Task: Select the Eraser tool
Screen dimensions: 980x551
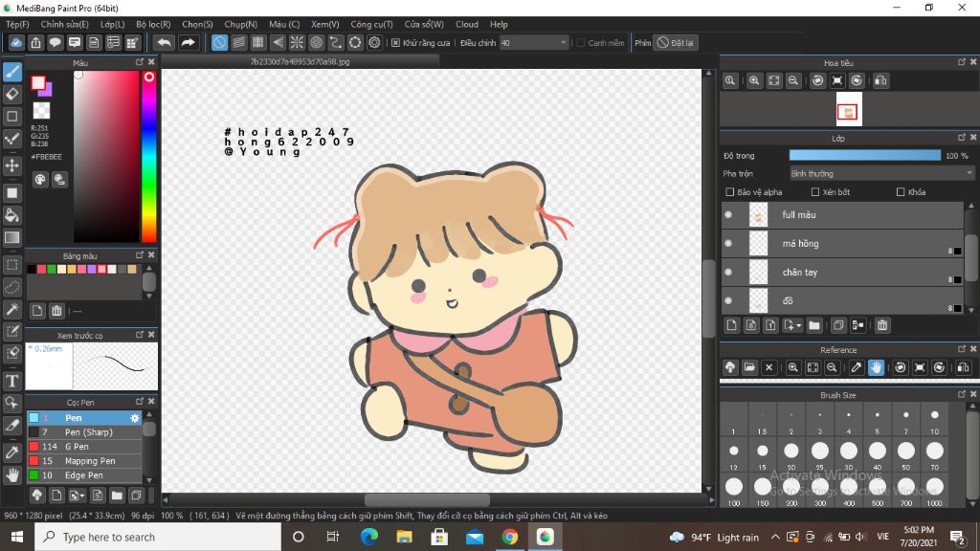Action: pos(12,95)
